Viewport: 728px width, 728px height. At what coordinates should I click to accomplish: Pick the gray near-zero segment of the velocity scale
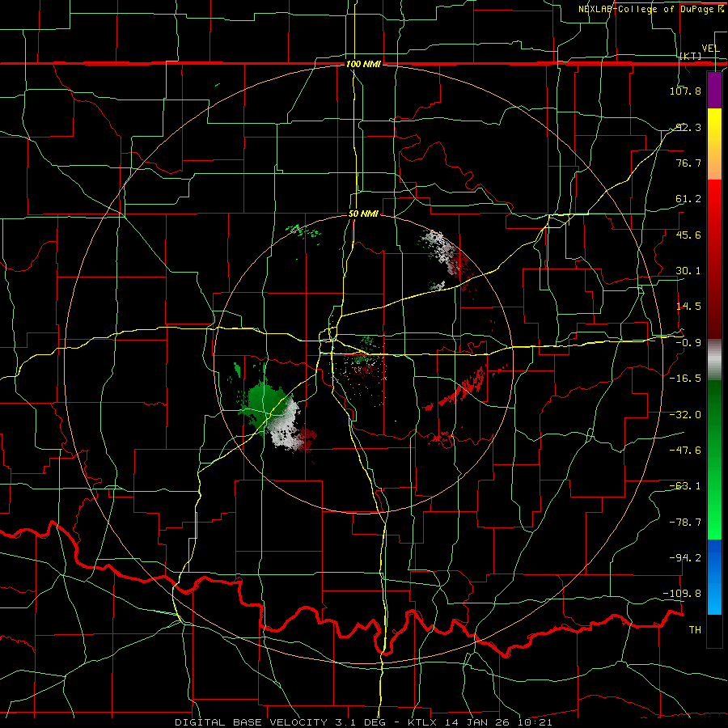714,360
